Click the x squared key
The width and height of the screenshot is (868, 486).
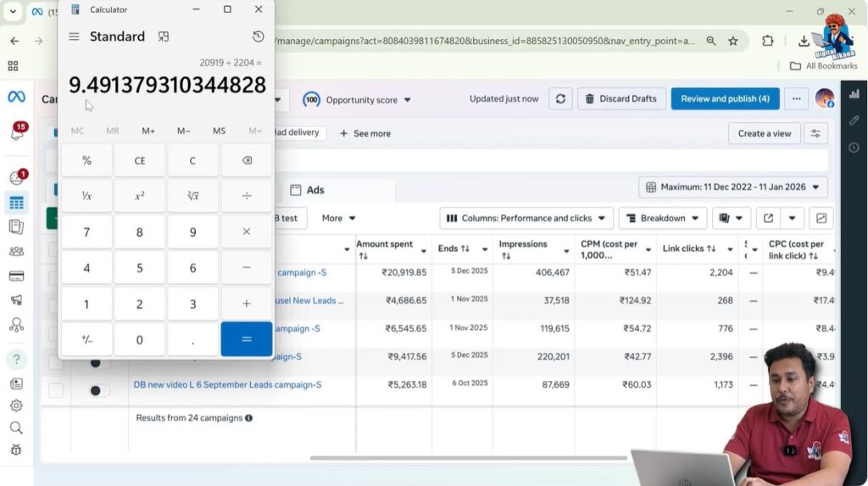tap(140, 196)
